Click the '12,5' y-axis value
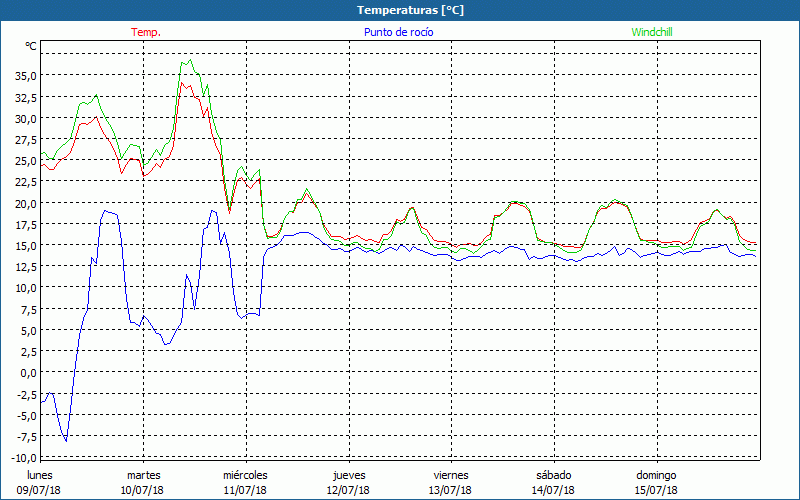This screenshot has width=800, height=500. 26,267
